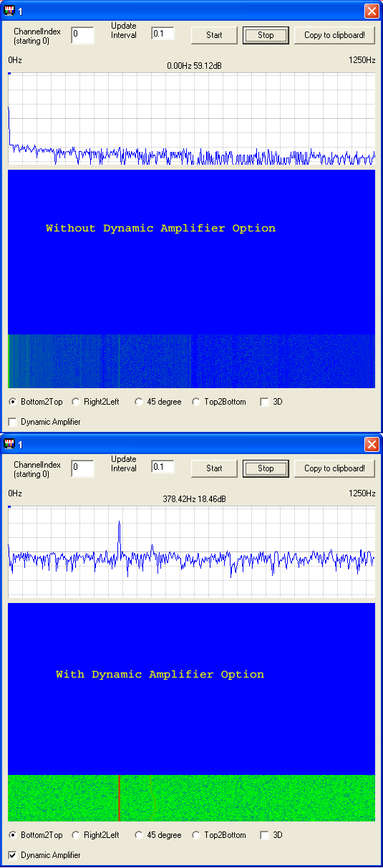Enable Dynamic Amplifier in the top window

12,422
